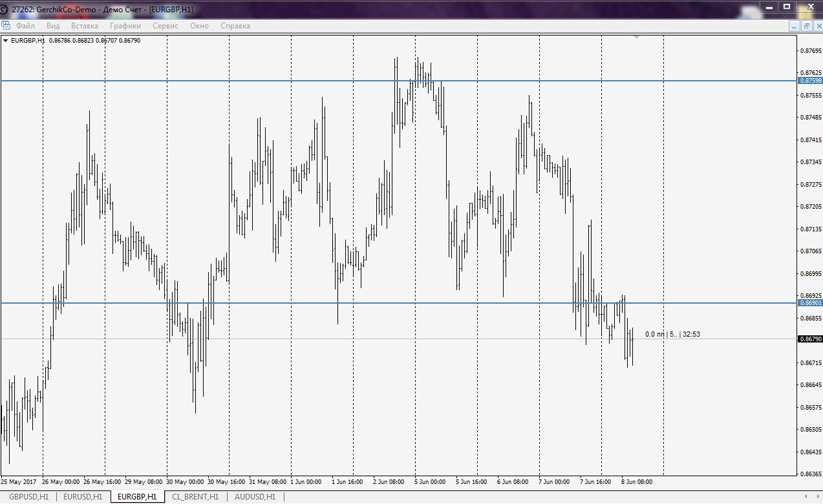
Task: Open the Окно menu
Action: [x=199, y=26]
